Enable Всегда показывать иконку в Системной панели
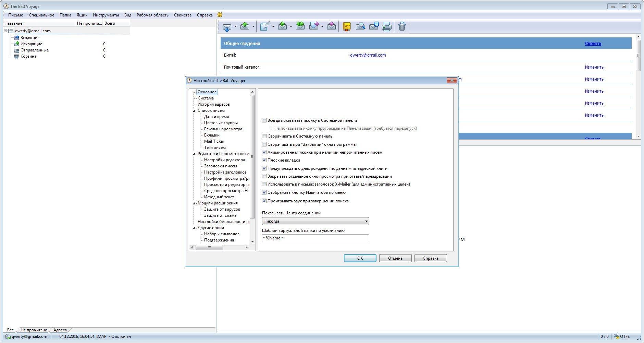This screenshot has height=343, width=644. point(264,120)
